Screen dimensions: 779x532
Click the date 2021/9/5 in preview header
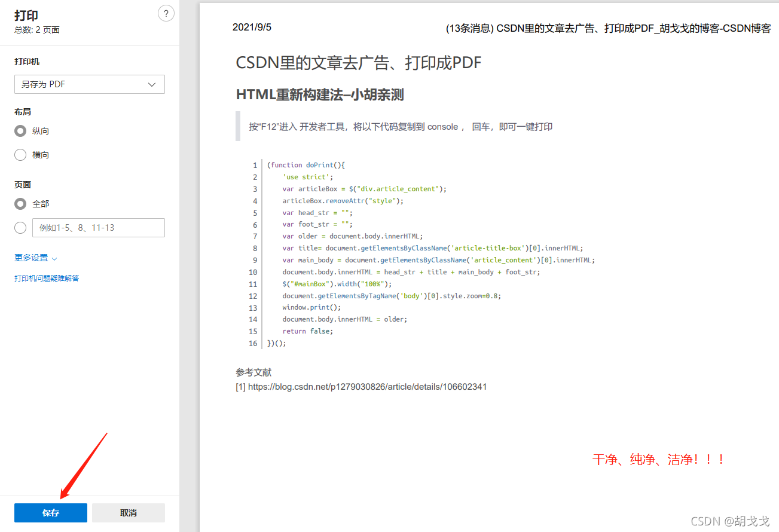tap(252, 27)
